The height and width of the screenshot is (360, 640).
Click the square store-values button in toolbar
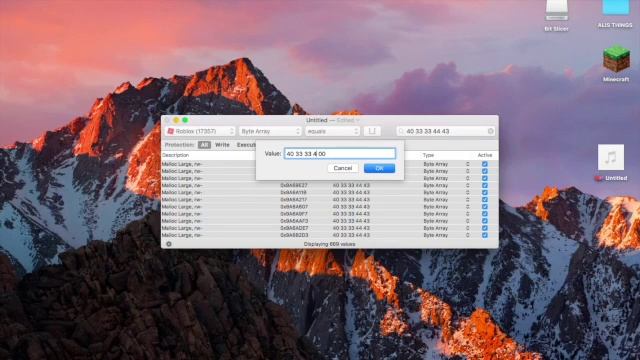pos(372,131)
